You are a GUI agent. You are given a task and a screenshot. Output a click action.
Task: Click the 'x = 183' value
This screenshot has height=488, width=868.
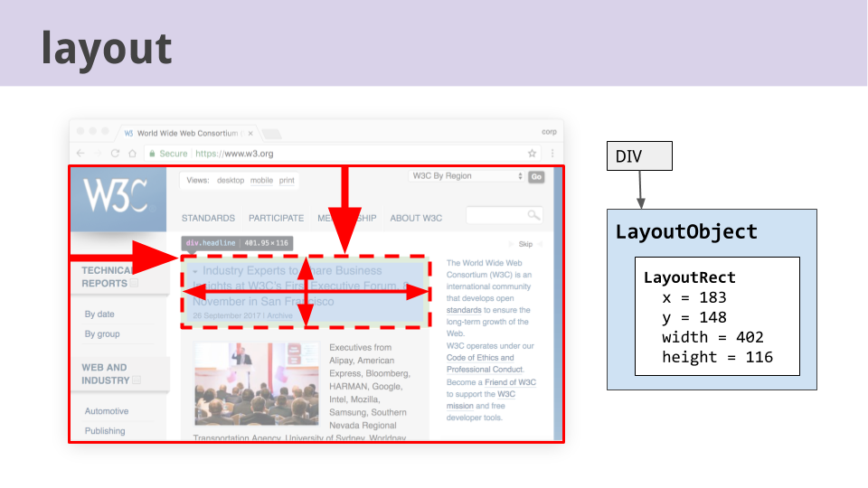(694, 297)
